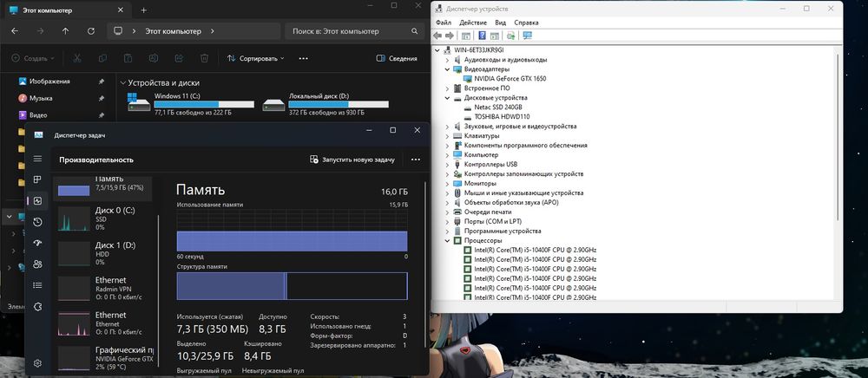This screenshot has width=868, height=378.
Task: Collapse Устройства и диски group
Action: pyautogui.click(x=123, y=83)
